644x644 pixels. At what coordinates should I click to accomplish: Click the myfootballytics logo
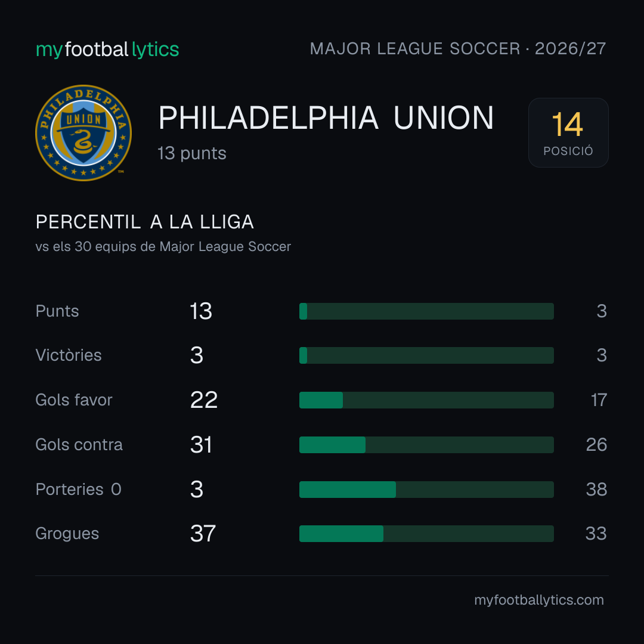[107, 49]
